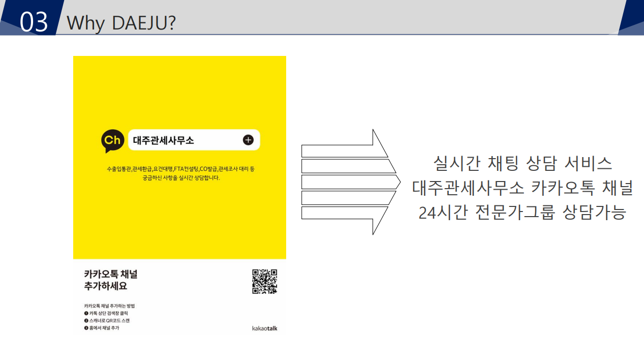The height and width of the screenshot is (360, 644).
Task: Click the plus icon beside 대주관세사무소
Action: click(248, 140)
